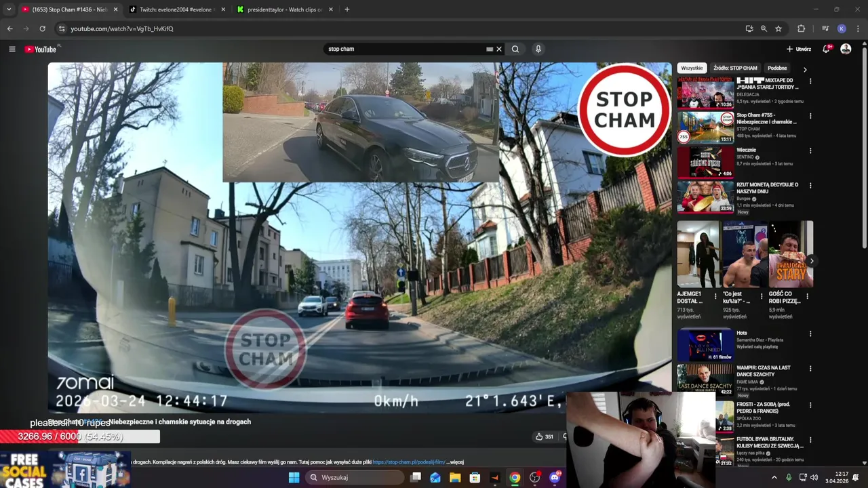Open RZUT MONETĄ DECYDUJE video
Screen dimensions: 868x488
[705, 197]
